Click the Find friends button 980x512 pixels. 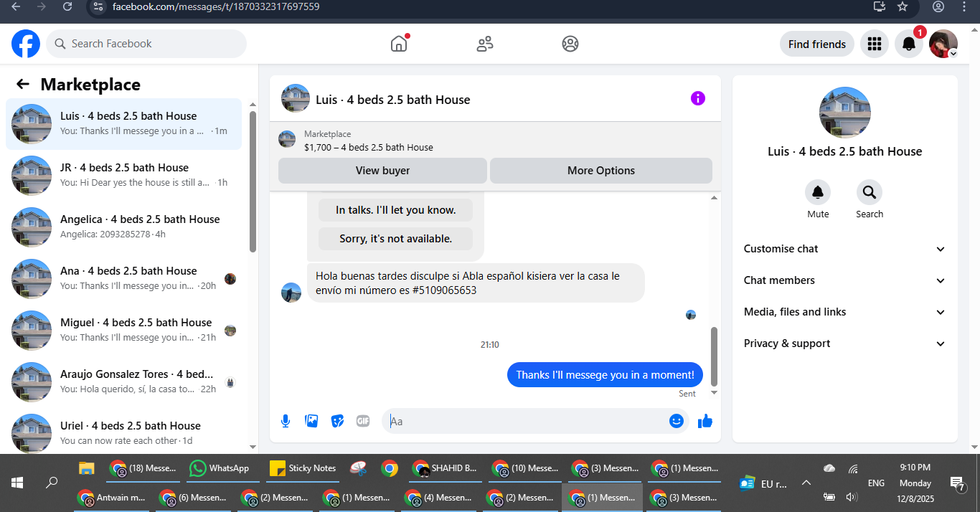817,44
